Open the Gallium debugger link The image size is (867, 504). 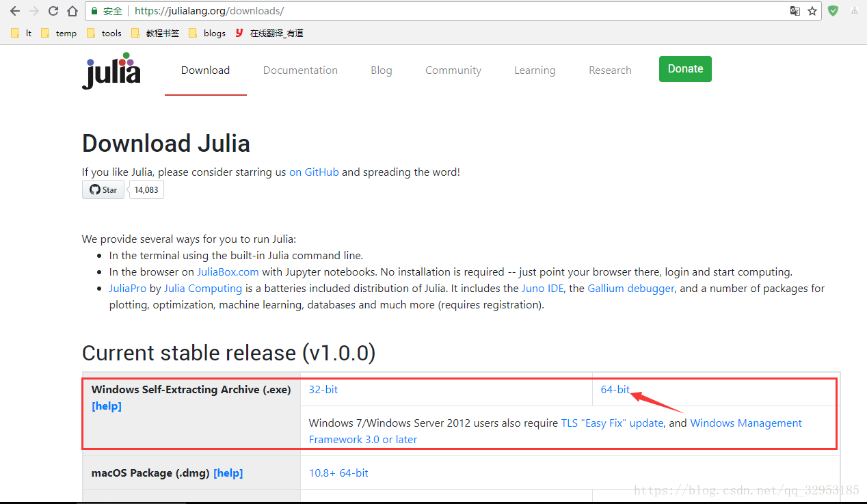click(x=631, y=289)
